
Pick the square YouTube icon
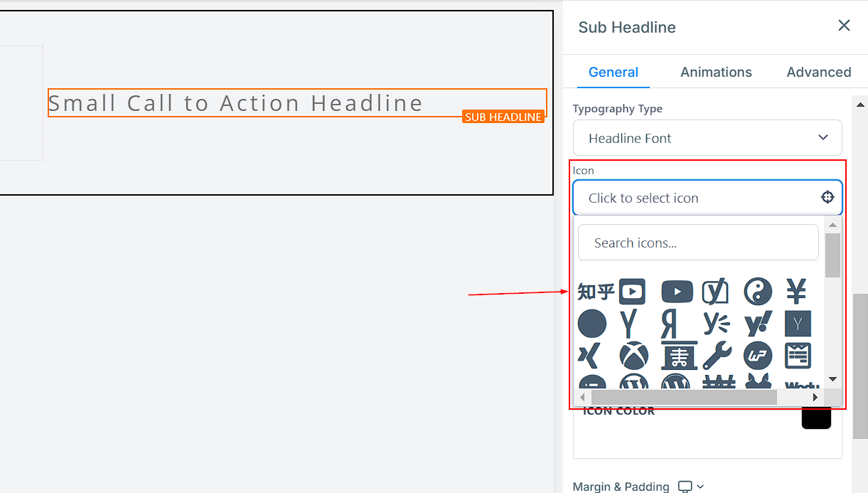(x=632, y=292)
